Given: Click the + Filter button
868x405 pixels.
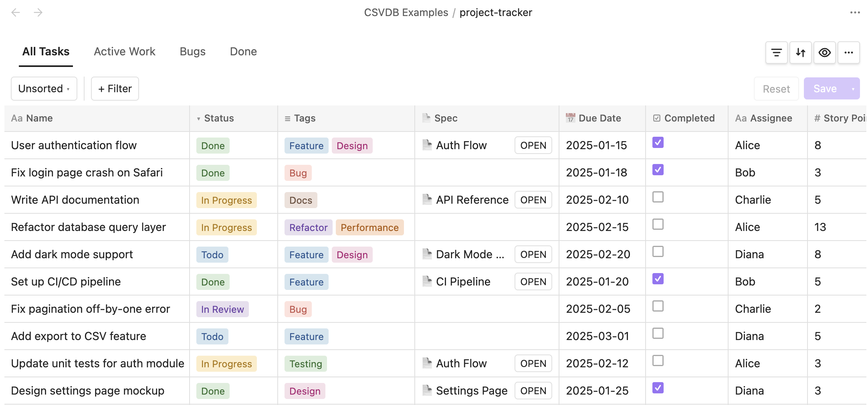Looking at the screenshot, I should [115, 89].
